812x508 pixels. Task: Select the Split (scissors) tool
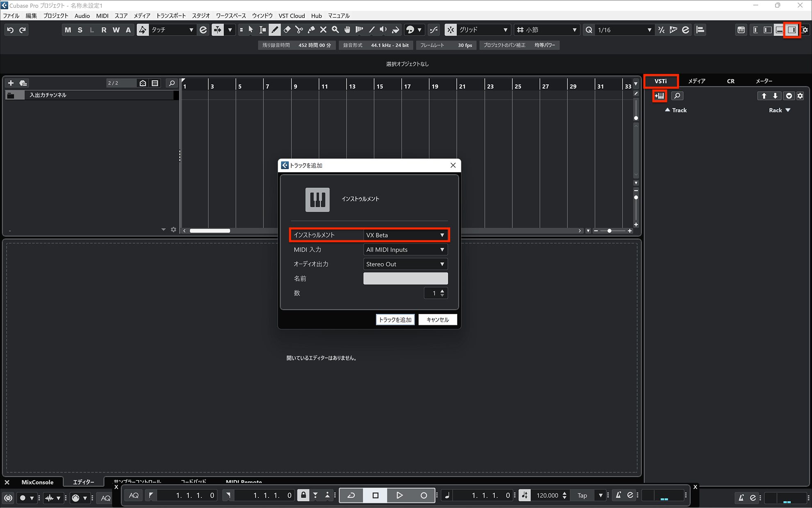(299, 30)
